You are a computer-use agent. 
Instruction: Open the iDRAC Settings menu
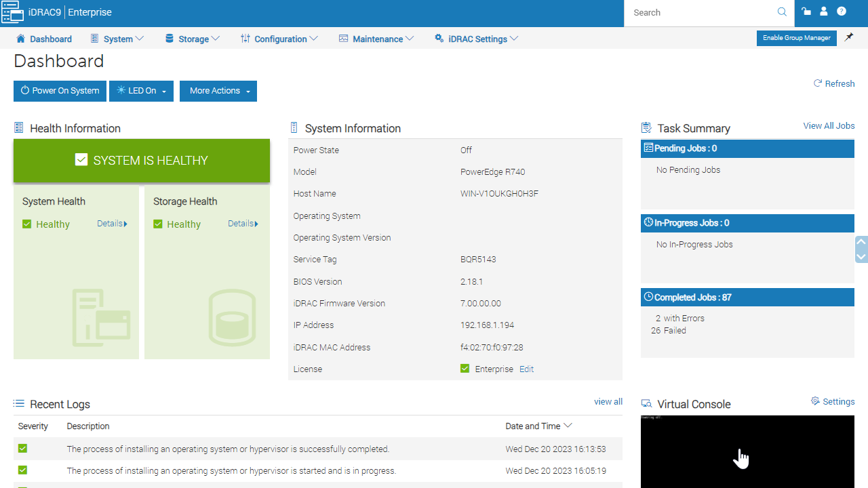click(477, 39)
